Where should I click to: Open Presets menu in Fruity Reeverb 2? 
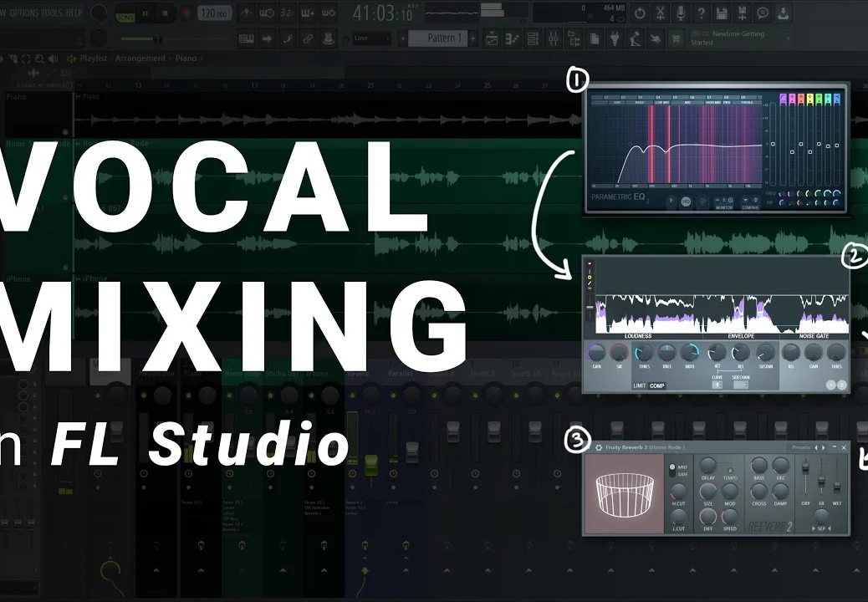tap(801, 447)
